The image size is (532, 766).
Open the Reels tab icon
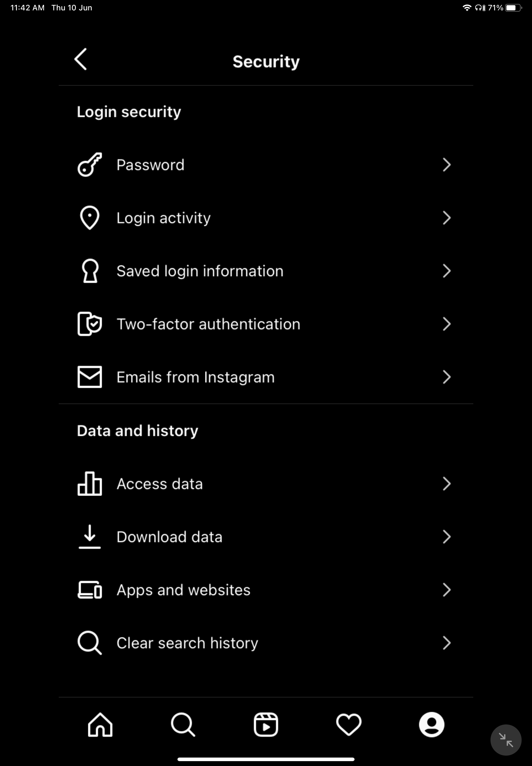pyautogui.click(x=266, y=724)
